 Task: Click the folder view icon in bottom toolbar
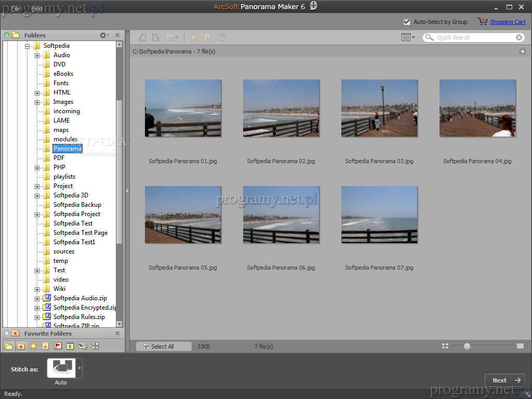point(8,346)
